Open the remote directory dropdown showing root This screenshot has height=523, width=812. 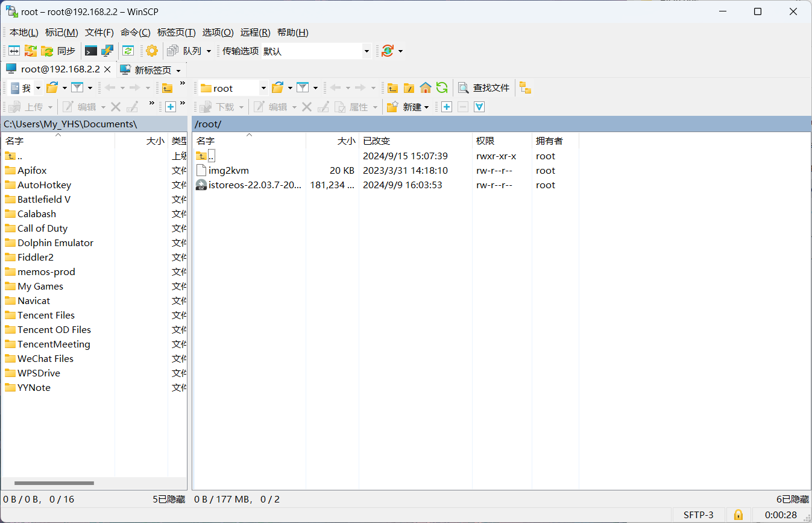point(233,88)
